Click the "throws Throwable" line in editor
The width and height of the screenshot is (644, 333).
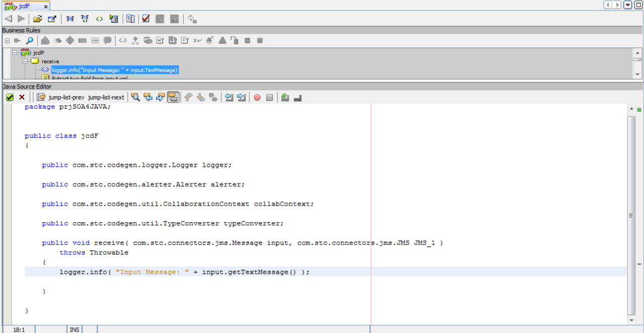click(94, 253)
